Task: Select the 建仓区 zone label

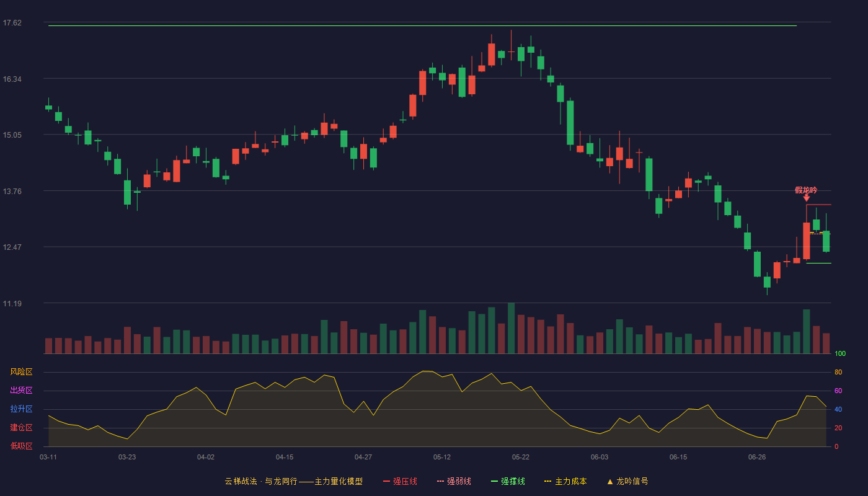Action: (21, 428)
